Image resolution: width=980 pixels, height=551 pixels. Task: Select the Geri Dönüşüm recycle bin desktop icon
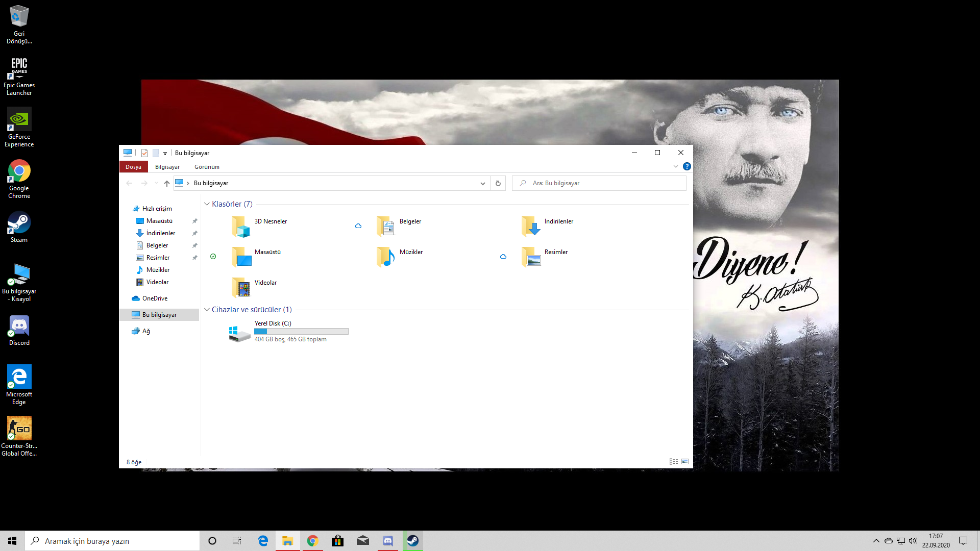pos(19,24)
